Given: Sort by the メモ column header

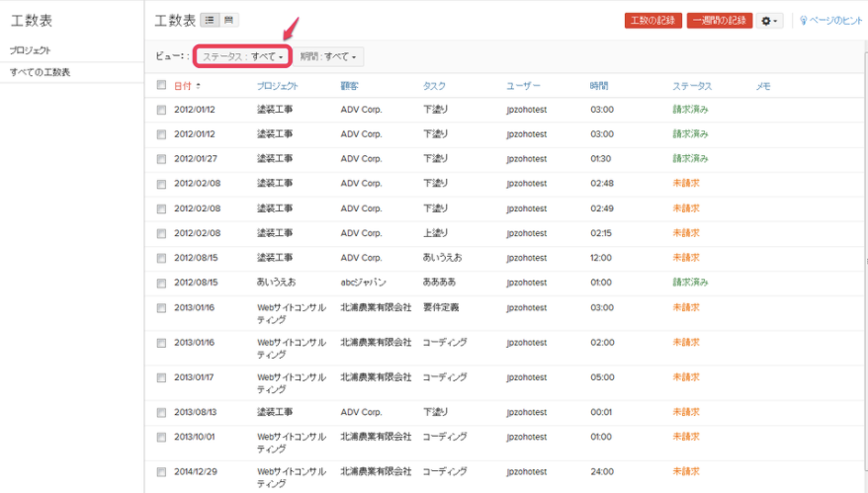Looking at the screenshot, I should [763, 86].
